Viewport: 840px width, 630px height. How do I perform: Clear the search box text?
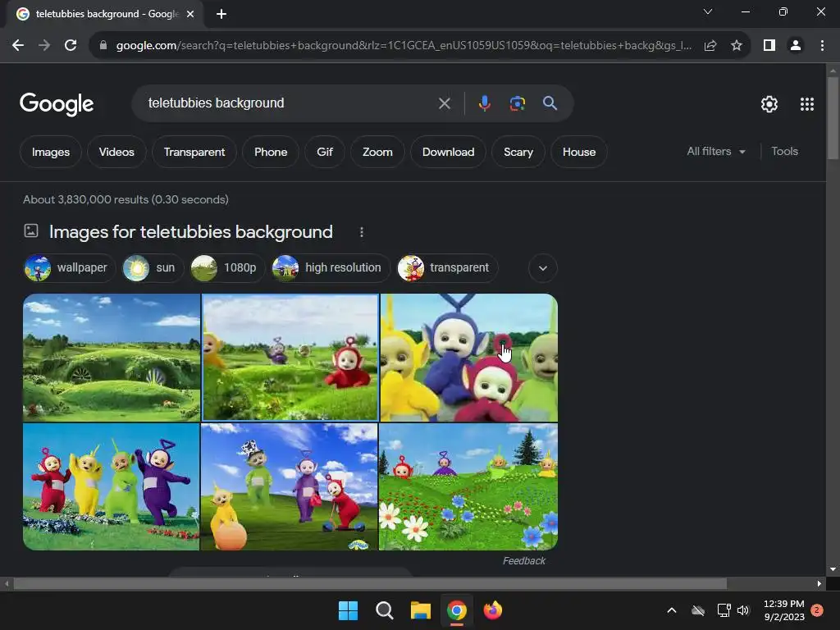pos(444,103)
